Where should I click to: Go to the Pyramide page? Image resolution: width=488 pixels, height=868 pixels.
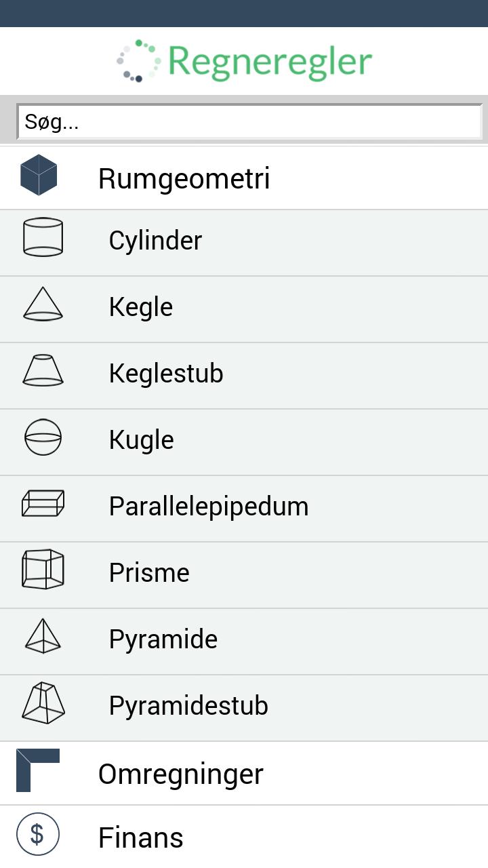(163, 639)
